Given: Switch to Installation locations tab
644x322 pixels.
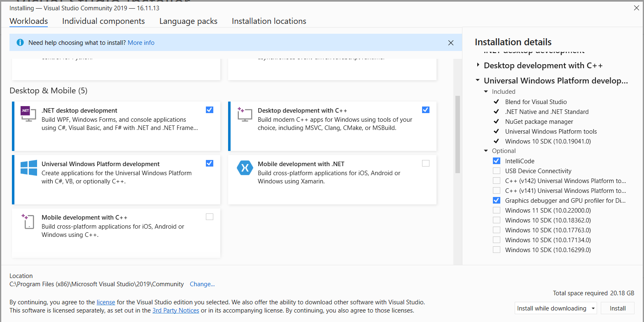Looking at the screenshot, I should (269, 21).
